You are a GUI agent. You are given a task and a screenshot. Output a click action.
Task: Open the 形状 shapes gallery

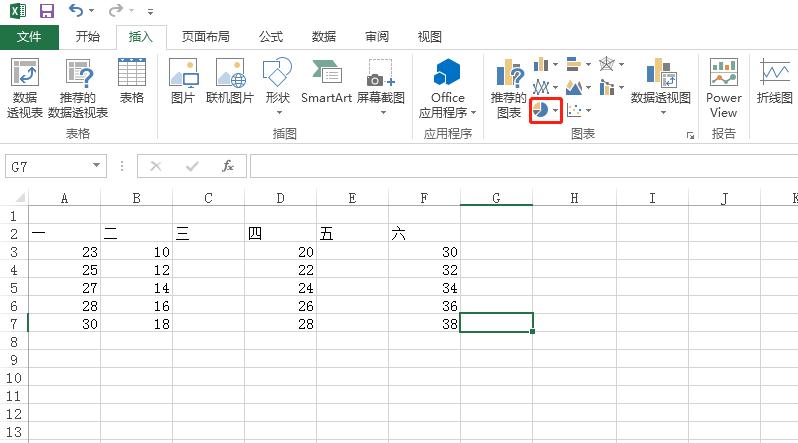(x=277, y=87)
